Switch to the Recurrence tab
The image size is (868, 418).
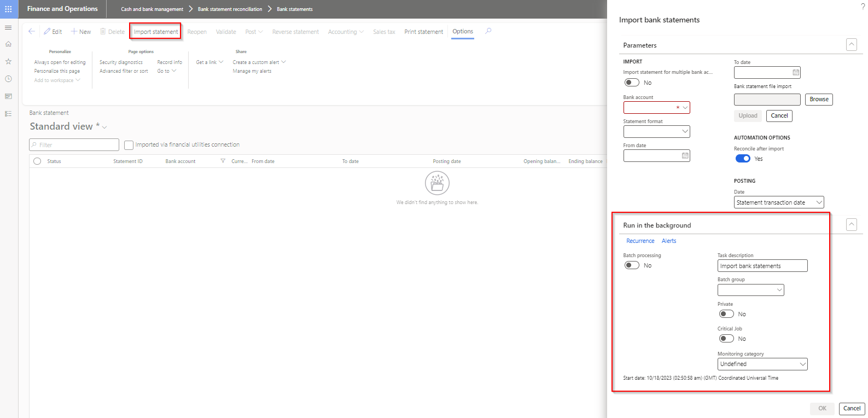pos(640,241)
